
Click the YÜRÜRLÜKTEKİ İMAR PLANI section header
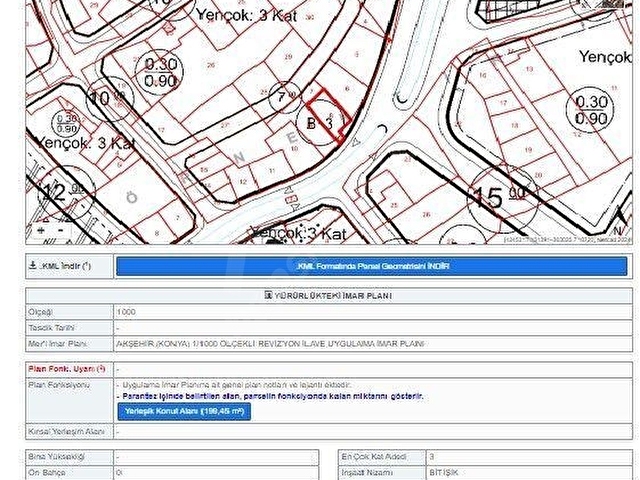pos(329,296)
